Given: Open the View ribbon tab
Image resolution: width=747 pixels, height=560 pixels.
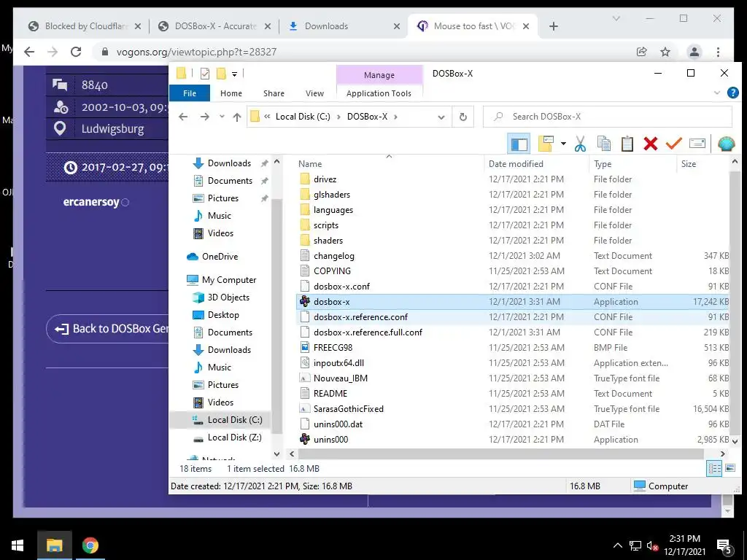Looking at the screenshot, I should point(314,93).
